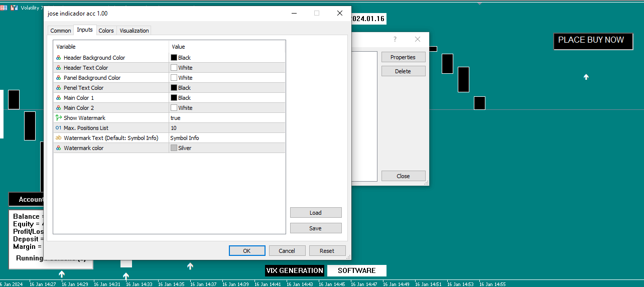Switch to the Common tab
The width and height of the screenshot is (644, 287).
pos(61,31)
